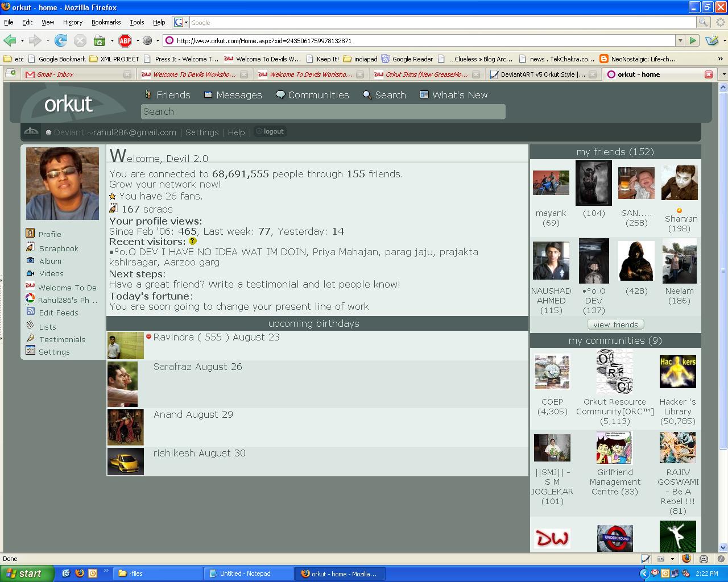Open the What's New nav link

point(454,95)
